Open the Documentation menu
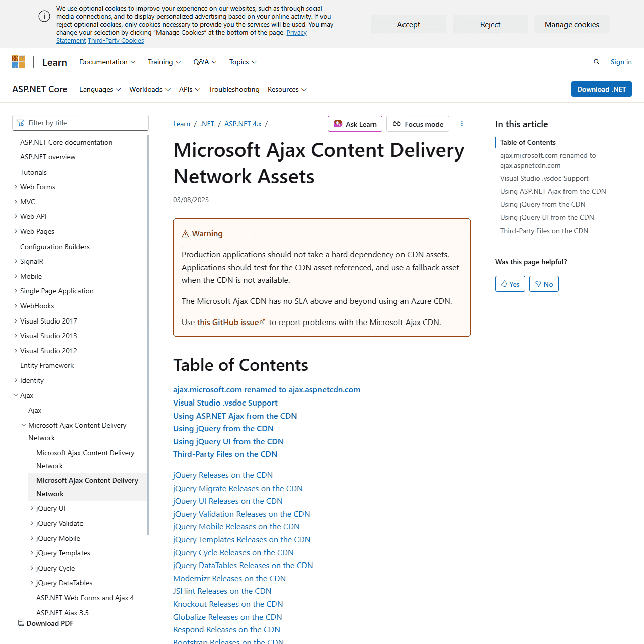The height and width of the screenshot is (644, 644). 107,61
